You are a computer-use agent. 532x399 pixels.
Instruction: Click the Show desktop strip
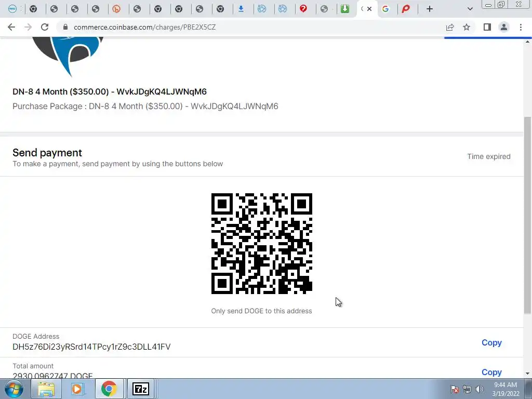click(x=529, y=389)
